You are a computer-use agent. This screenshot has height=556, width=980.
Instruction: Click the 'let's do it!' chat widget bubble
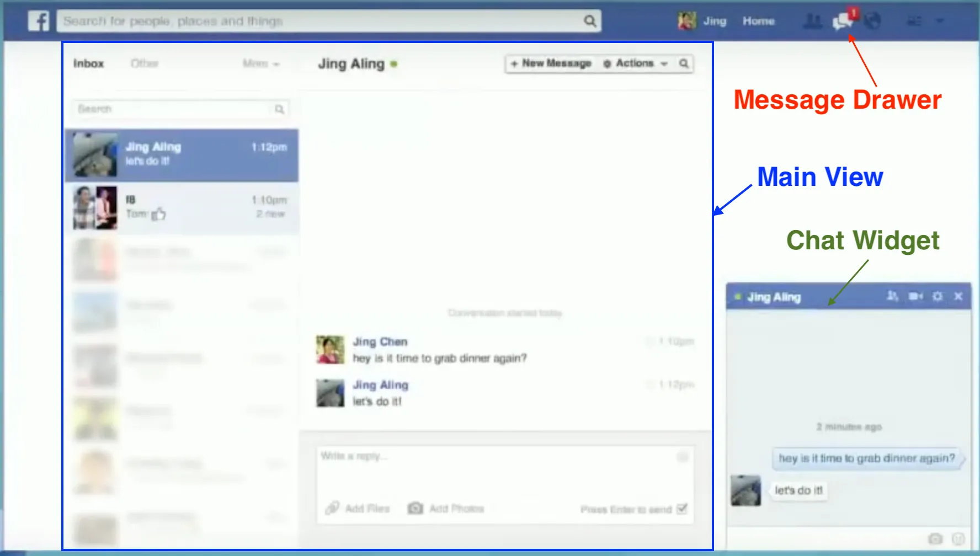point(798,490)
